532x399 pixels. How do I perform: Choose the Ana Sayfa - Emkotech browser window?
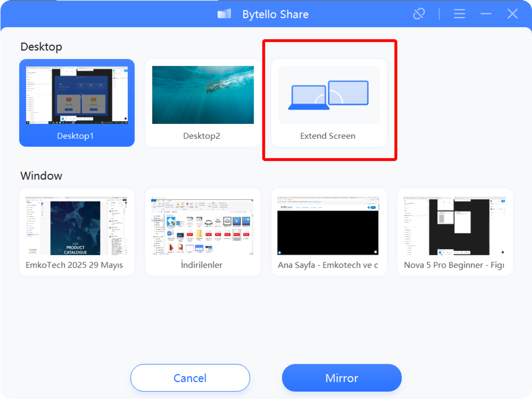pos(328,226)
